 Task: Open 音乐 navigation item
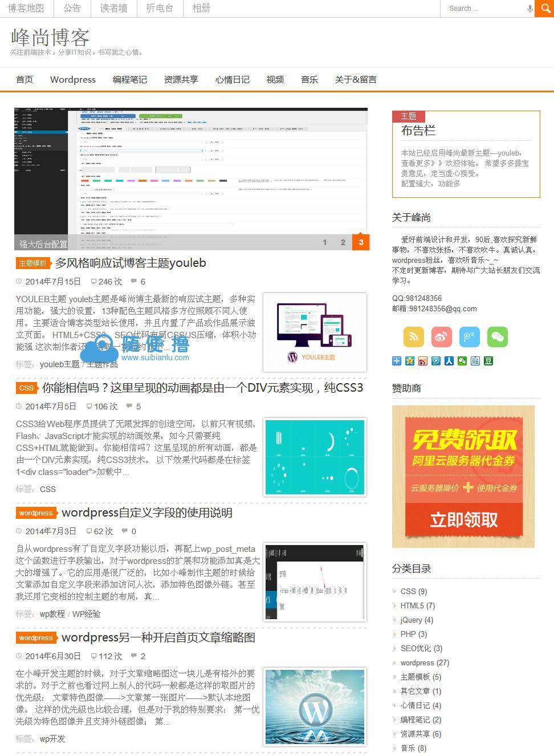[309, 79]
